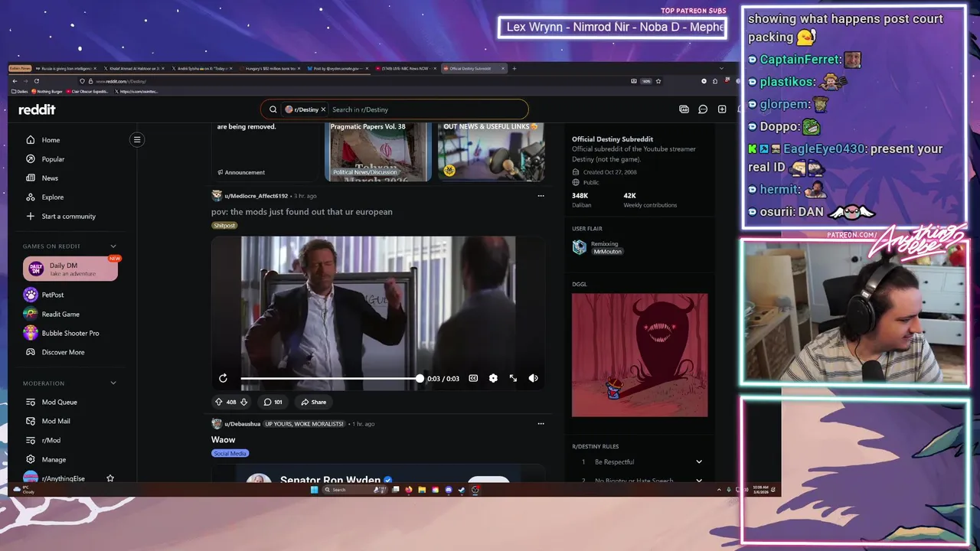The image size is (980, 551).
Task: Open OUT NEWS & USEFUL LINKS thumbnail
Action: click(491, 152)
